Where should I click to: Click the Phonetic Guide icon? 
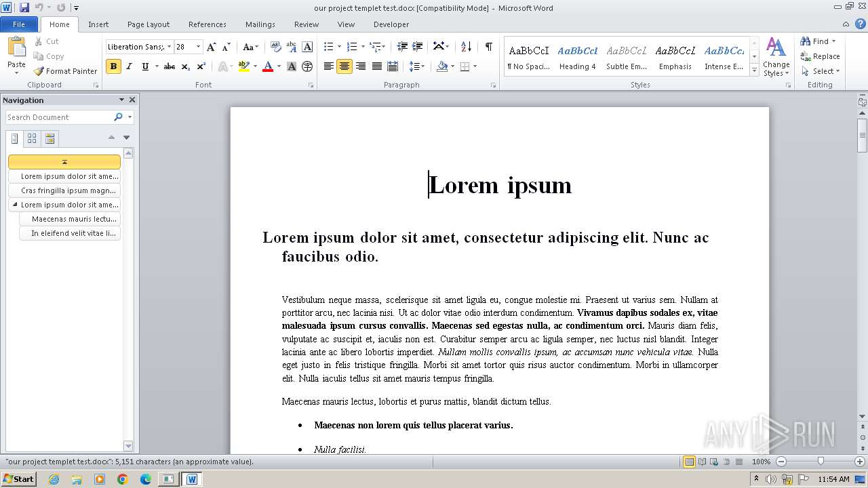(x=292, y=47)
